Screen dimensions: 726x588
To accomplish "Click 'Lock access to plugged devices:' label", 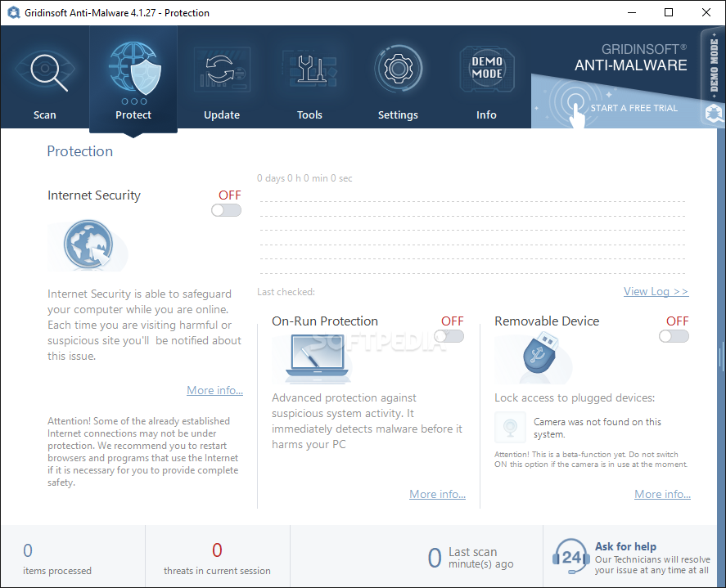I will pos(575,397).
